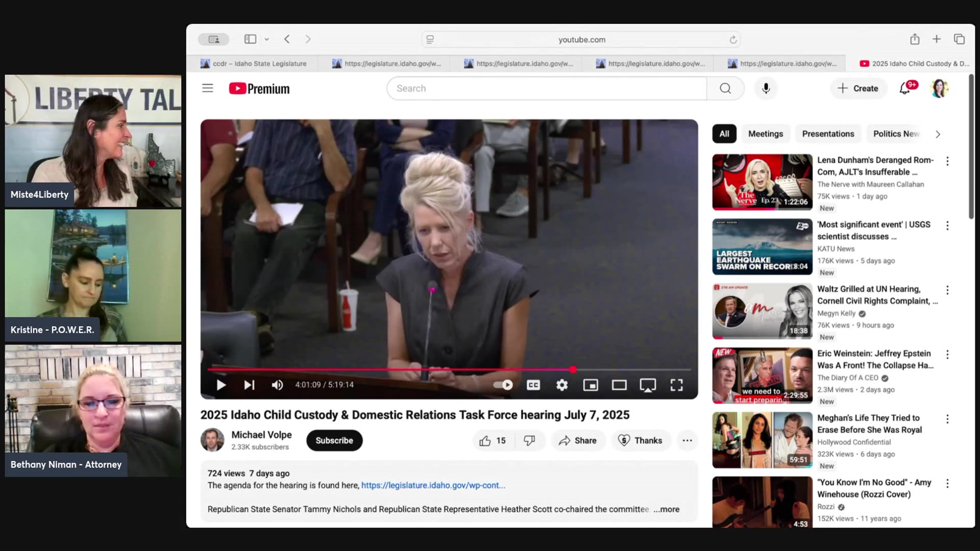980x551 pixels.
Task: Click the voice search microphone icon
Action: click(766, 88)
